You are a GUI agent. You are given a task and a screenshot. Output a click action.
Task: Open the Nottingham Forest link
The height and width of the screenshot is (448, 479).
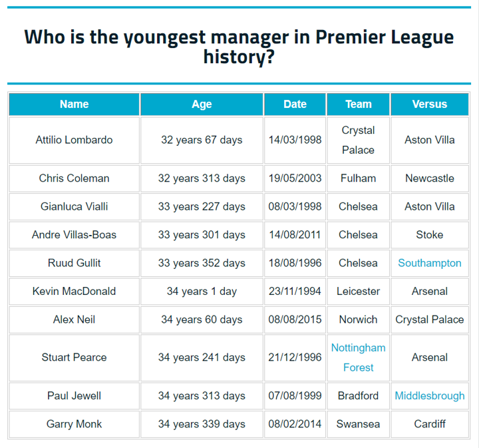pyautogui.click(x=358, y=357)
